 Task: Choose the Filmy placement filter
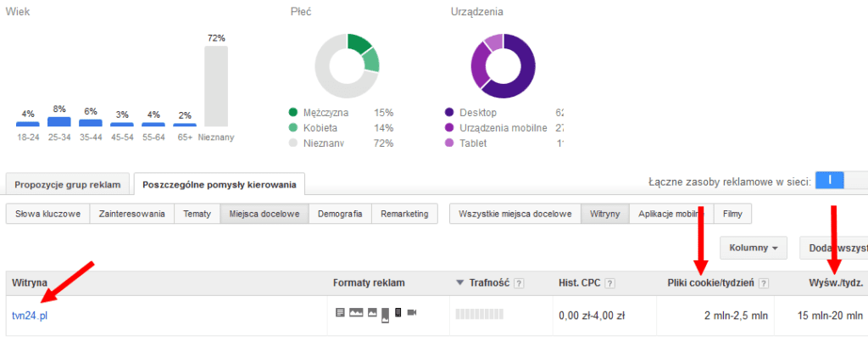coord(732,214)
